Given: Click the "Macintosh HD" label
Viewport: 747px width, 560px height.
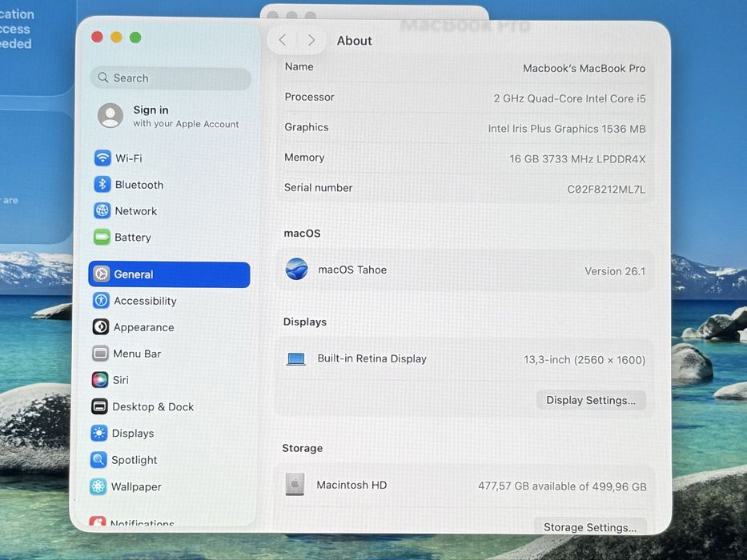Looking at the screenshot, I should [351, 485].
